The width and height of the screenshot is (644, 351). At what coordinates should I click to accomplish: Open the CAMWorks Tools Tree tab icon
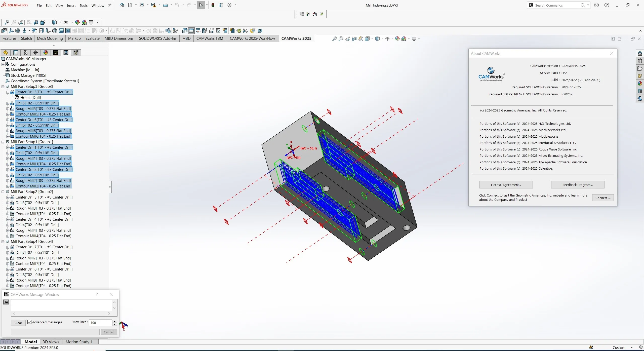(x=76, y=52)
